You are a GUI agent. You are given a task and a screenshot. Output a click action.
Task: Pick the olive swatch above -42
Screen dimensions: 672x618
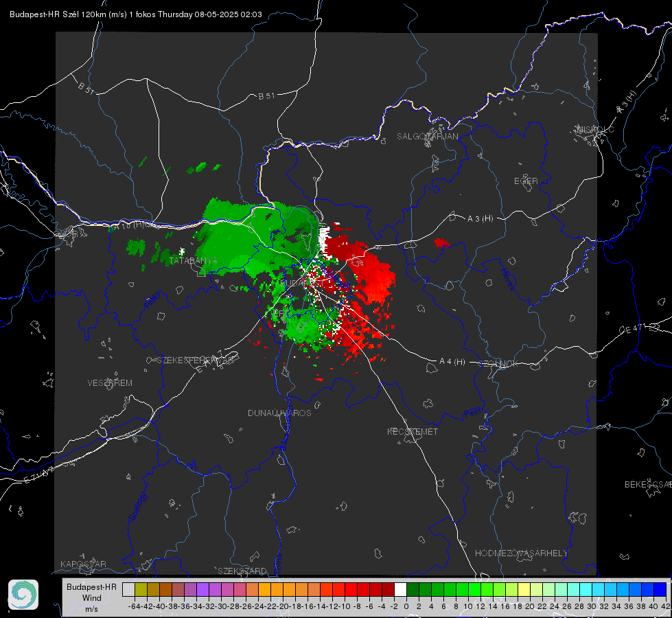(x=141, y=589)
